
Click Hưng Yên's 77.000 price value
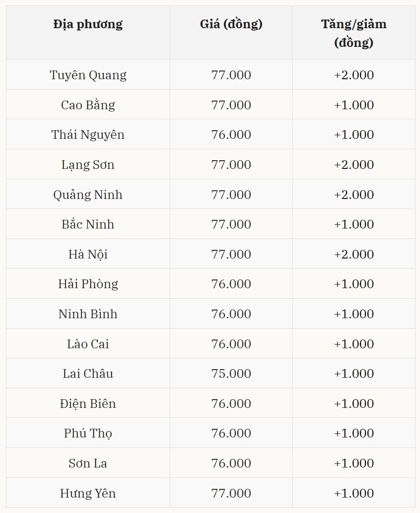231,493
